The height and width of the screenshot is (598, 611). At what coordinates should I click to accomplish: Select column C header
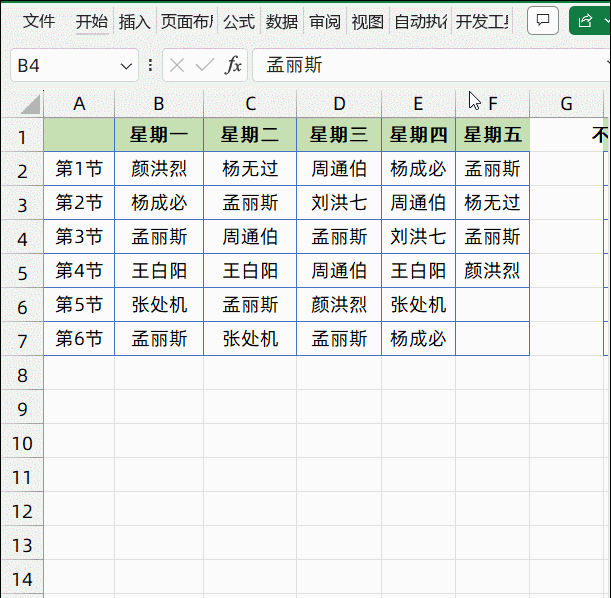tap(250, 104)
